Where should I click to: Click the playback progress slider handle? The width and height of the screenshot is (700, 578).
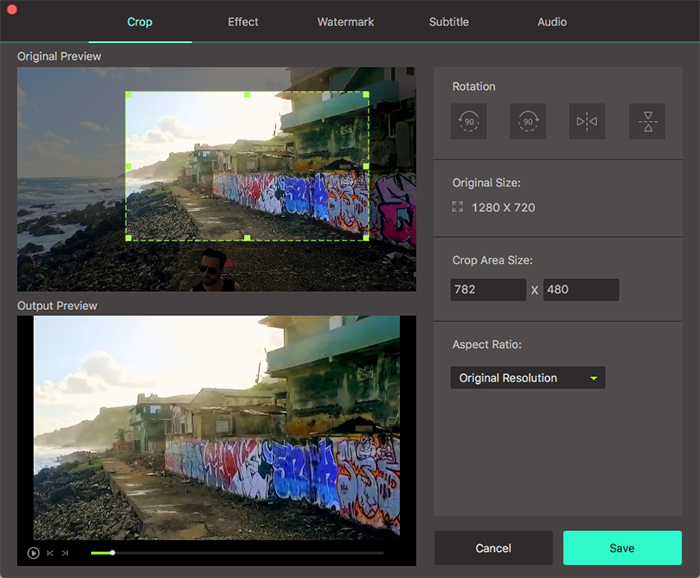coord(112,552)
